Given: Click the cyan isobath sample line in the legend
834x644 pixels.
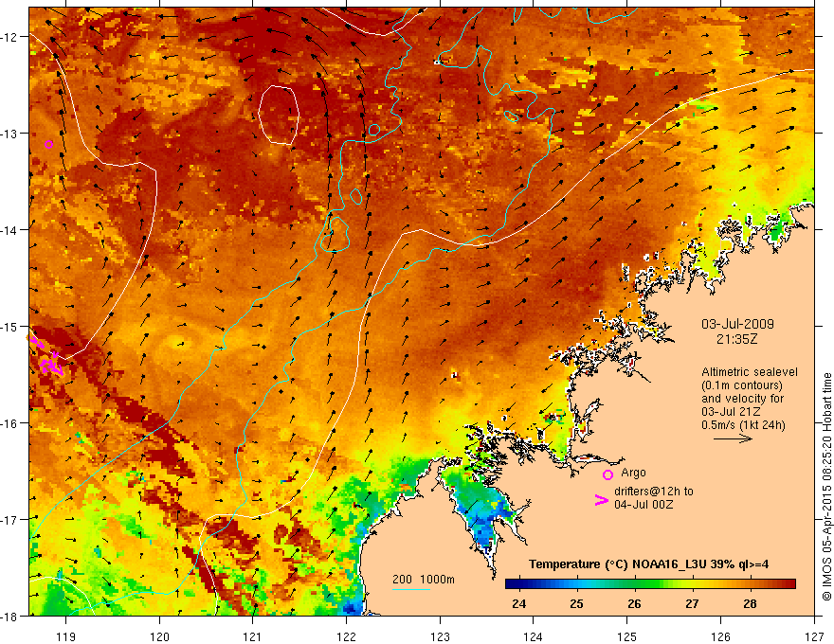Looking at the screenshot, I should (x=411, y=589).
